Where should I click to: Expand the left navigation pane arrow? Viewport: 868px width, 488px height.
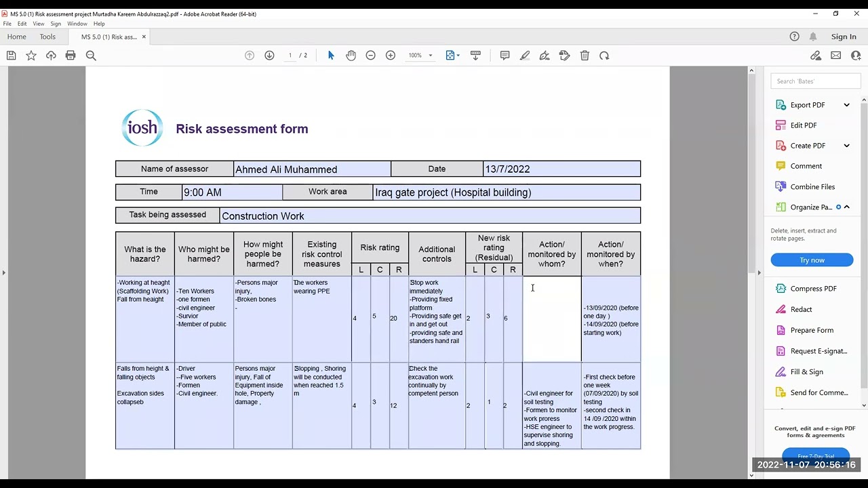[x=3, y=273]
